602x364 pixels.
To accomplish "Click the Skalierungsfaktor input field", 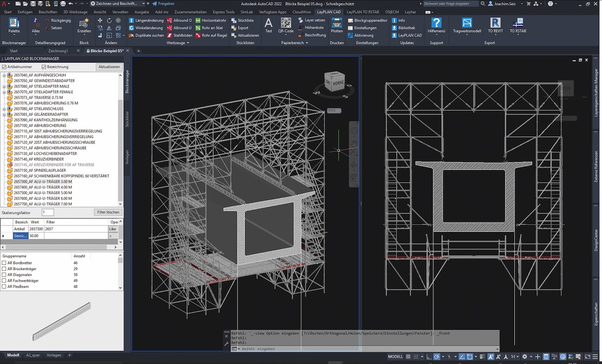I will coord(48,213).
